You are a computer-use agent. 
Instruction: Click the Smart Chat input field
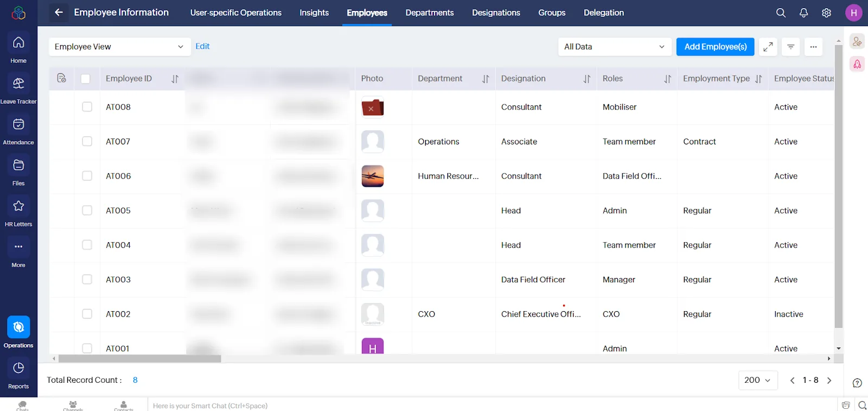click(492, 406)
